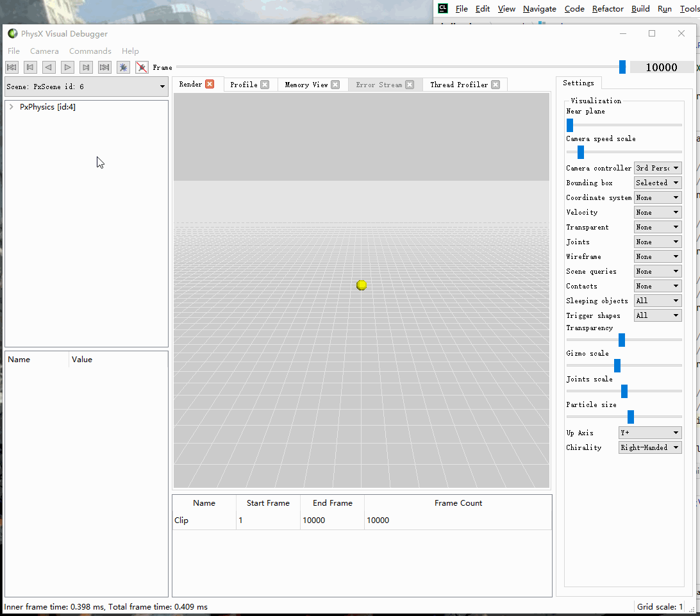Image resolution: width=700 pixels, height=616 pixels.
Task: Close the Render tab
Action: click(x=210, y=84)
